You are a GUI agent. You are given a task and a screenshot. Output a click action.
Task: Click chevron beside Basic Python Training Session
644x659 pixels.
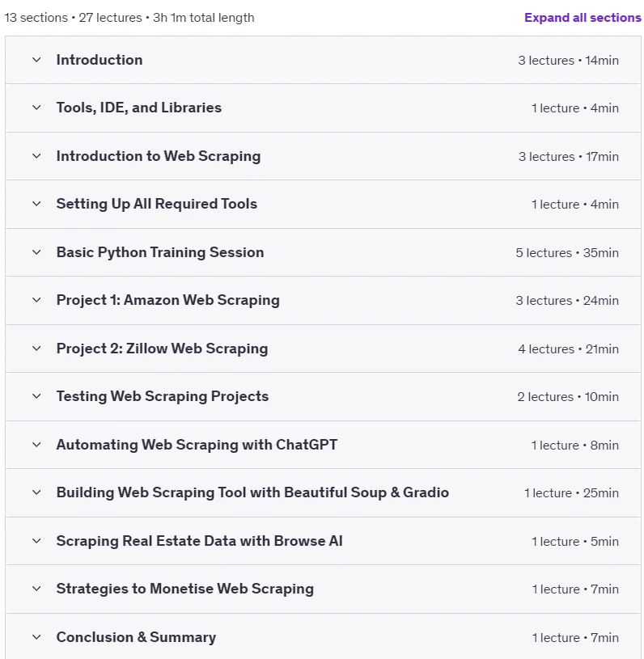click(36, 252)
